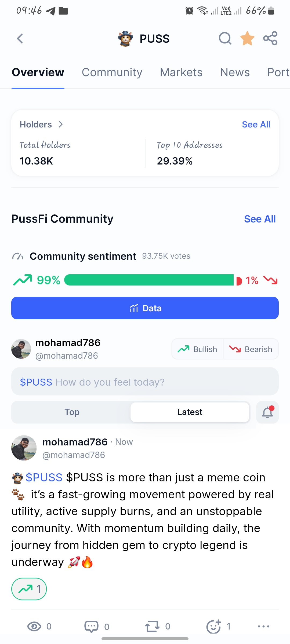Open notification bell in community feed
The width and height of the screenshot is (290, 644).
(x=267, y=412)
